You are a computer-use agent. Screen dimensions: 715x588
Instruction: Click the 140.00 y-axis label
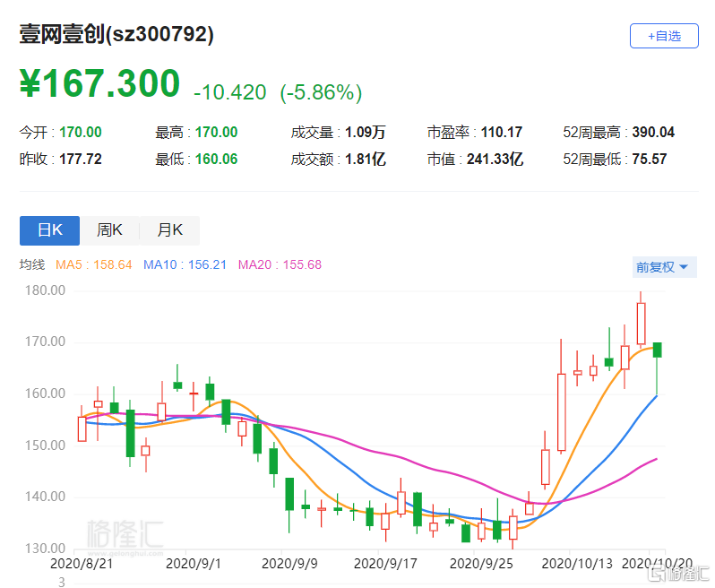45,497
